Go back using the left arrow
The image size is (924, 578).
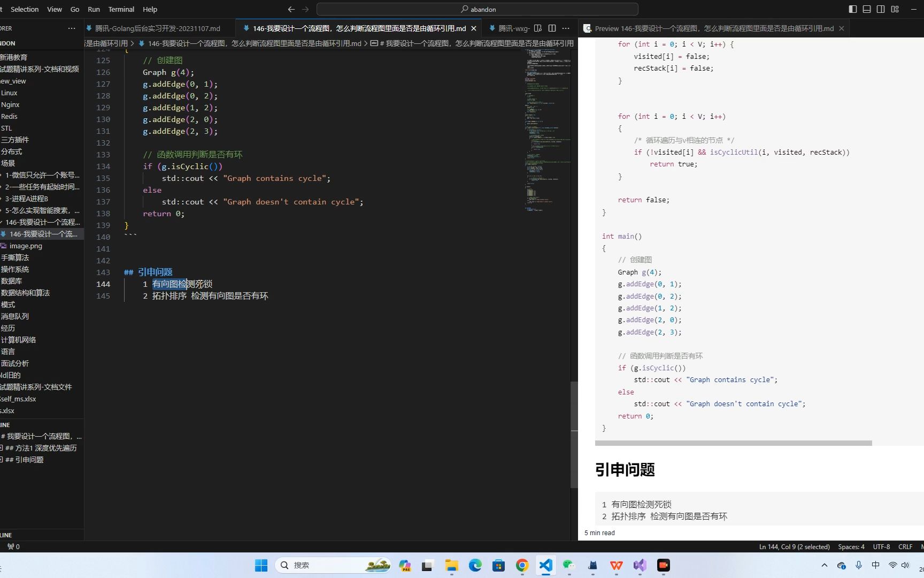click(x=291, y=9)
